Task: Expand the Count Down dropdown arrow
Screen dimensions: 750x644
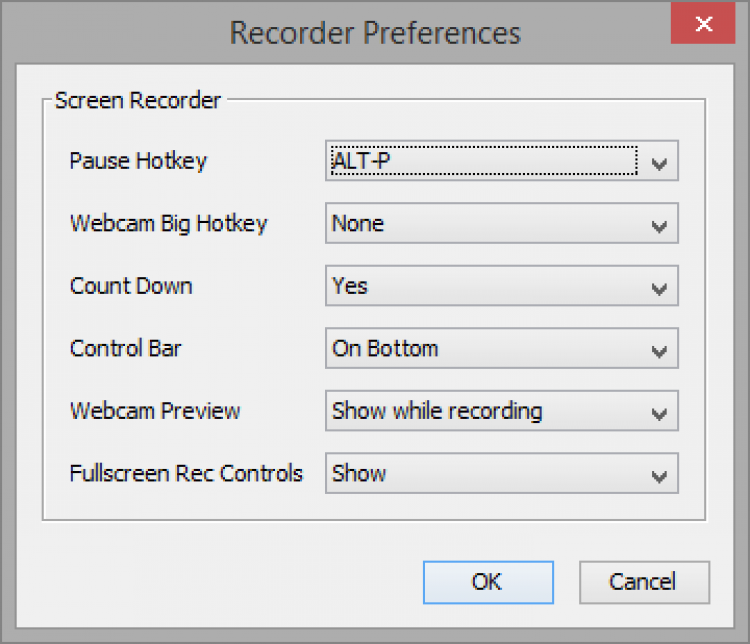Action: pos(658,288)
